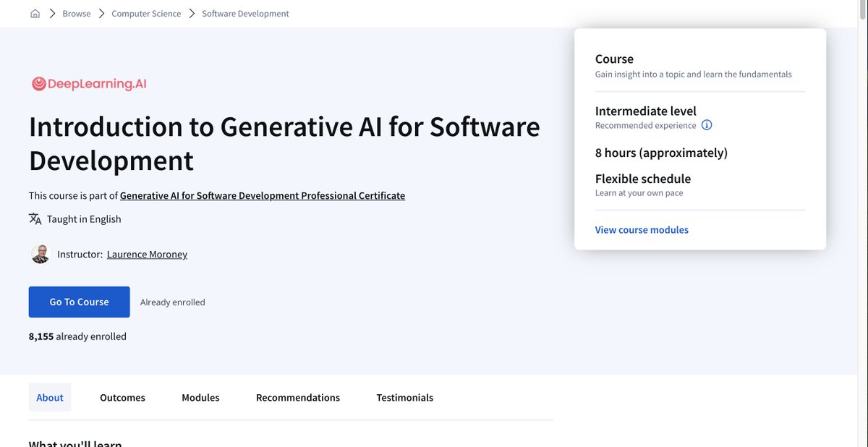The image size is (868, 447).
Task: Click 'Flexible schedule' text
Action: coord(643,179)
